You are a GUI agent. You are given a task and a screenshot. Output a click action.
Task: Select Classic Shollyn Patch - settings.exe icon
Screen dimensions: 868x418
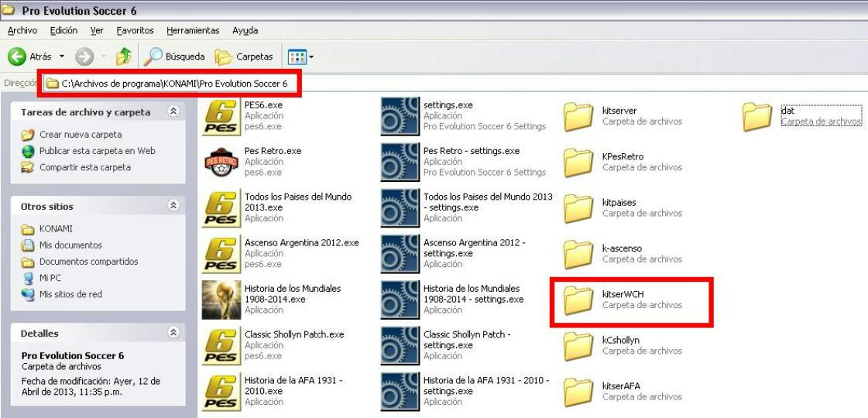(x=400, y=346)
